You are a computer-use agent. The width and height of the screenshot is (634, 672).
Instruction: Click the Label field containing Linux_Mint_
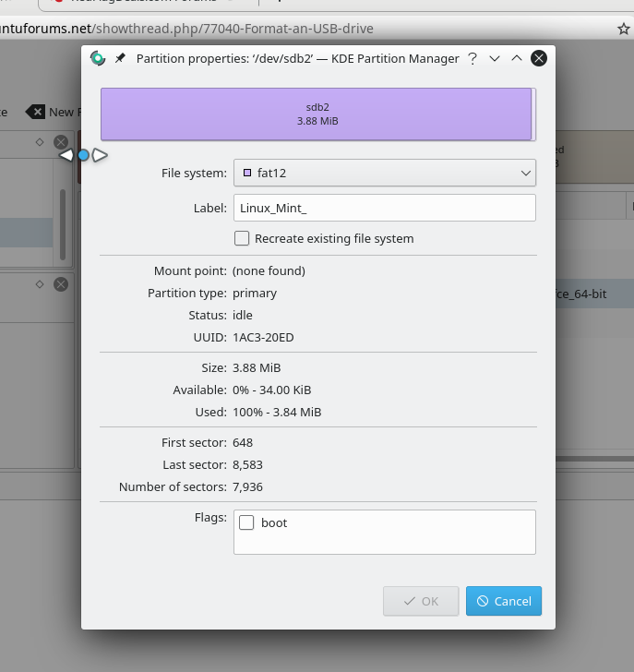pyautogui.click(x=384, y=208)
